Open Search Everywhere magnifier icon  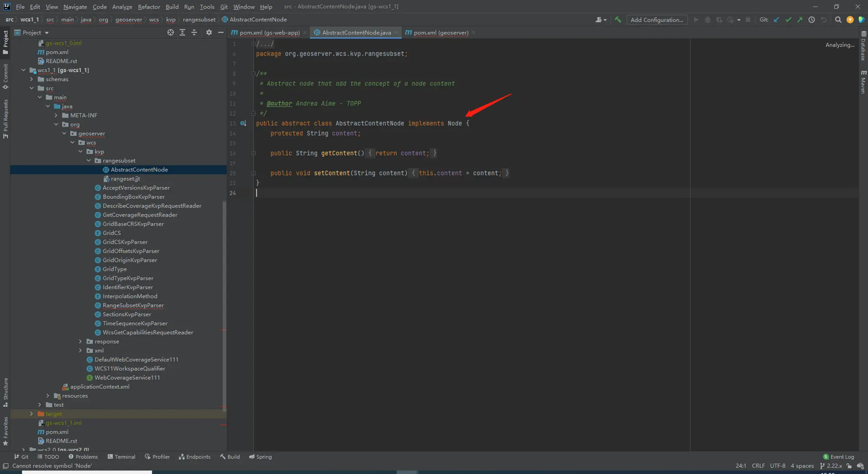click(838, 20)
